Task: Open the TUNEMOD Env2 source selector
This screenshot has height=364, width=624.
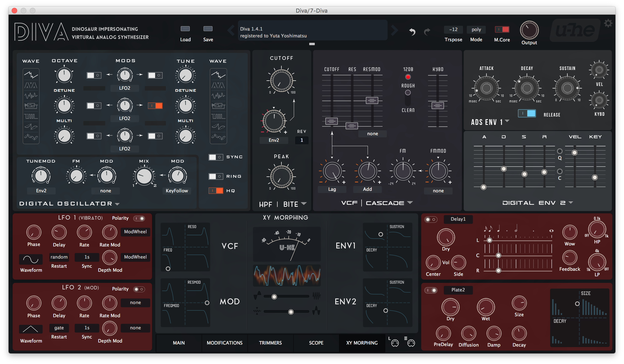Action: click(x=41, y=191)
